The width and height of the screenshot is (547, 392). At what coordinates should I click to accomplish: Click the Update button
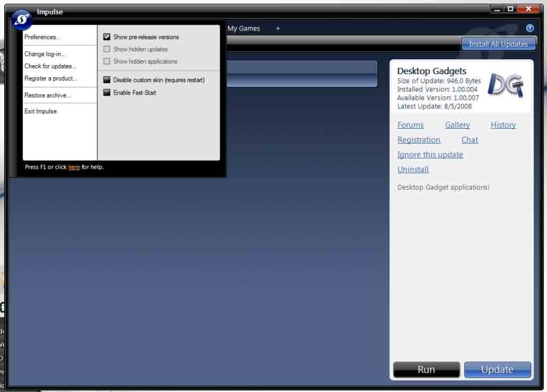coord(497,370)
